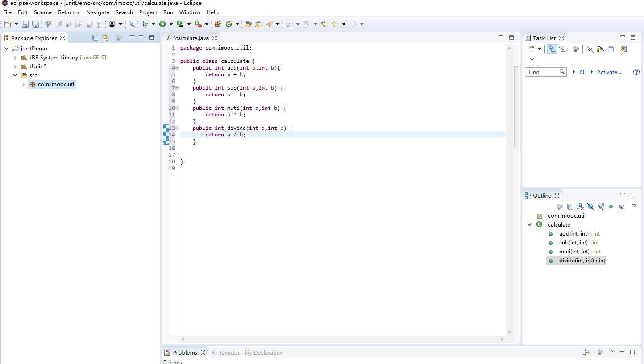Collapse the add method fold marker on line 4
The height and width of the screenshot is (364, 644).
(177, 68)
